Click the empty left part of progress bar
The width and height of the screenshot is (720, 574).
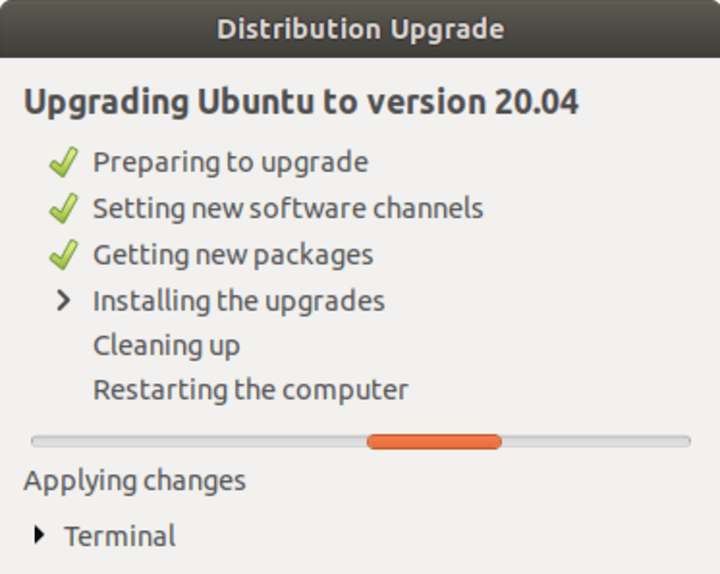click(x=199, y=442)
